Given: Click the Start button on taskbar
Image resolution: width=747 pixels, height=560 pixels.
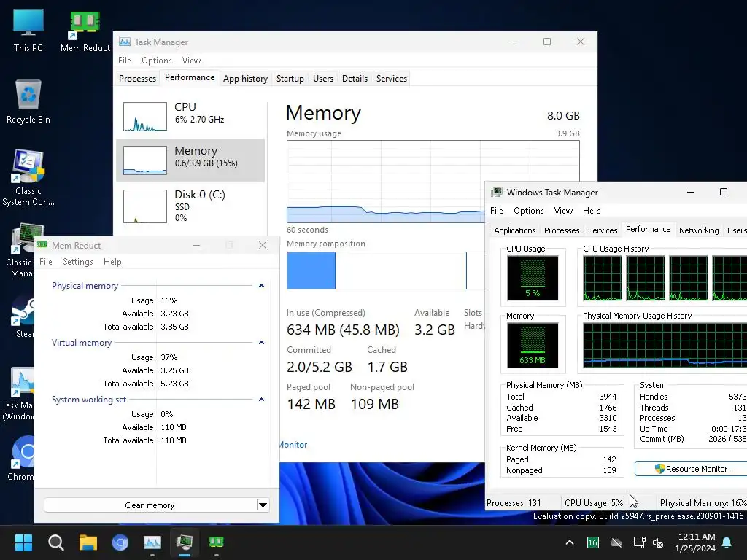Looking at the screenshot, I should pos(23,542).
